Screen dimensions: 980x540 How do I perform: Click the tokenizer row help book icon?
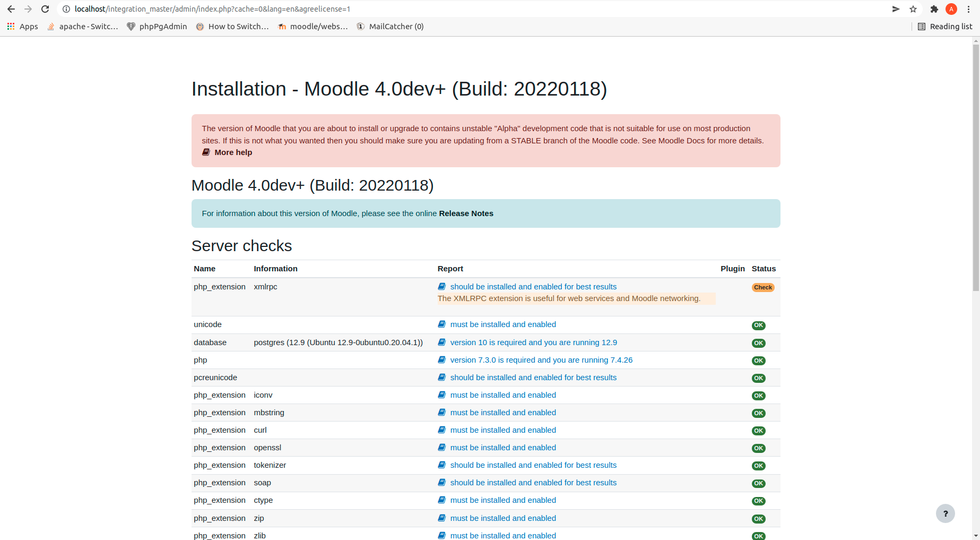(x=441, y=465)
